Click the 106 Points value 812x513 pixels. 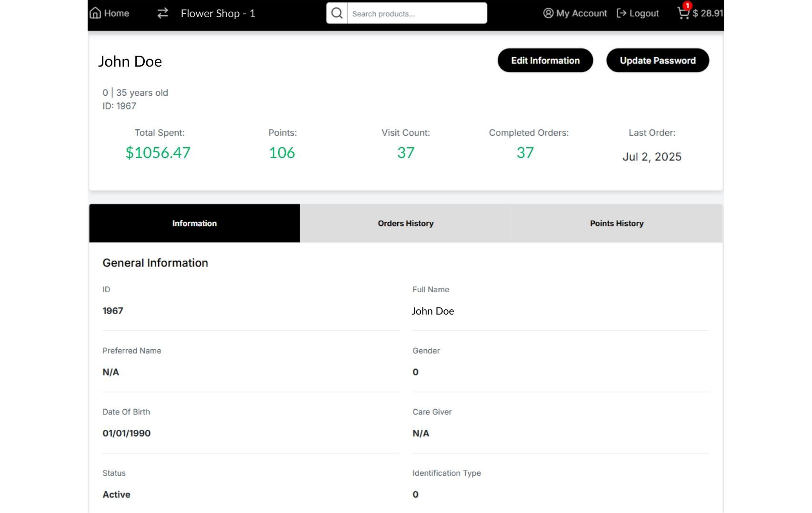coord(282,153)
